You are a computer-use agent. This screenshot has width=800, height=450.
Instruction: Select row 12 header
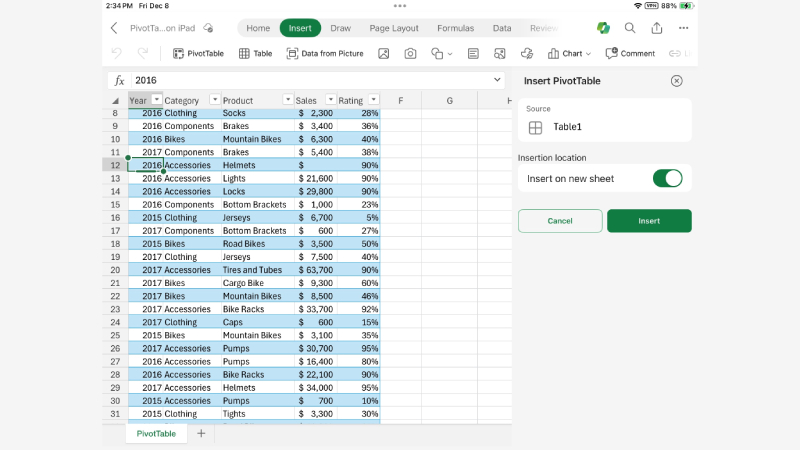click(115, 165)
